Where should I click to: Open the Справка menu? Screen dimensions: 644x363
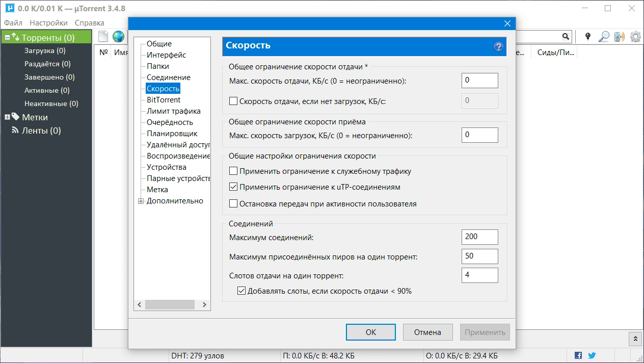[x=89, y=22]
